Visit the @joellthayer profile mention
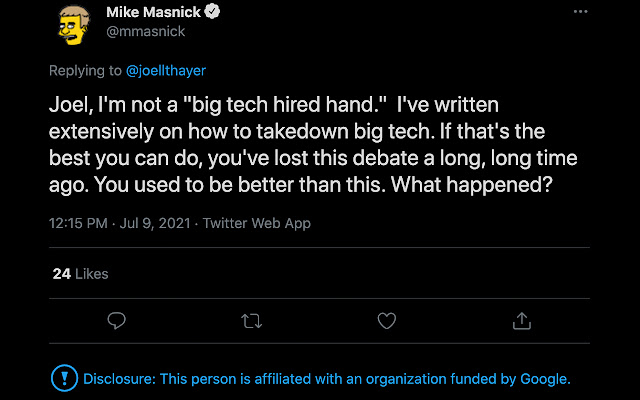The width and height of the screenshot is (640, 400). tap(167, 71)
